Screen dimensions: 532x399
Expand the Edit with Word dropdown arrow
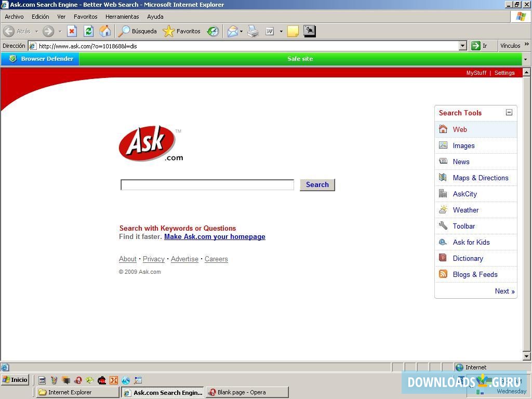(281, 32)
